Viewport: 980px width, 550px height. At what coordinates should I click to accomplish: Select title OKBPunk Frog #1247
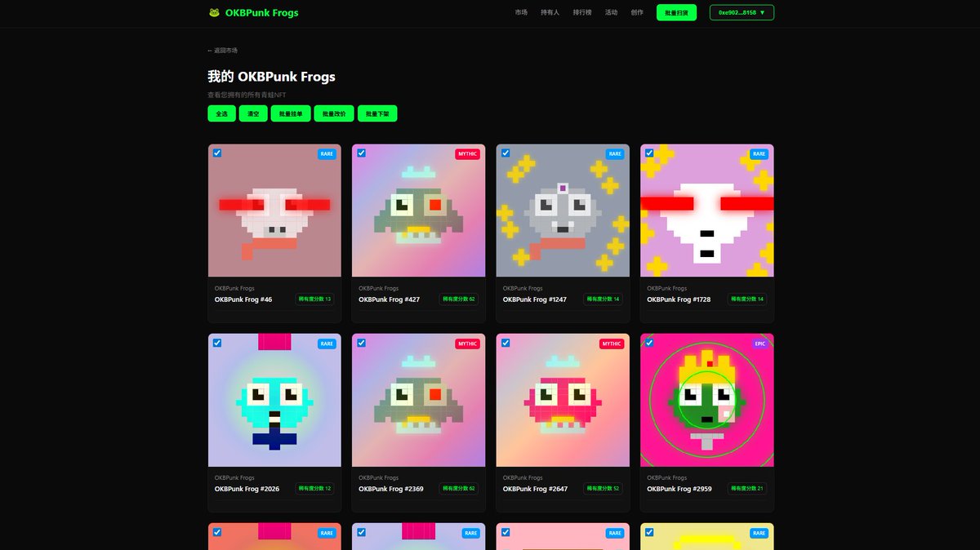[x=535, y=299]
